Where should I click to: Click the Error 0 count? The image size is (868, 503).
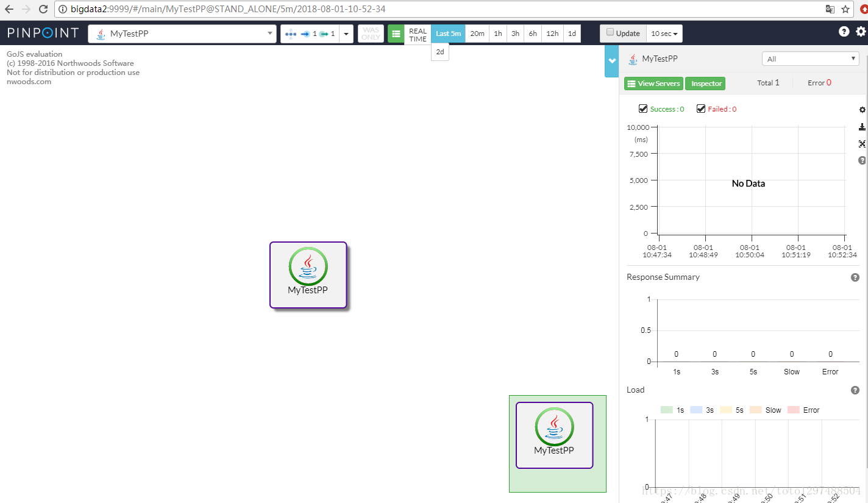(x=819, y=83)
